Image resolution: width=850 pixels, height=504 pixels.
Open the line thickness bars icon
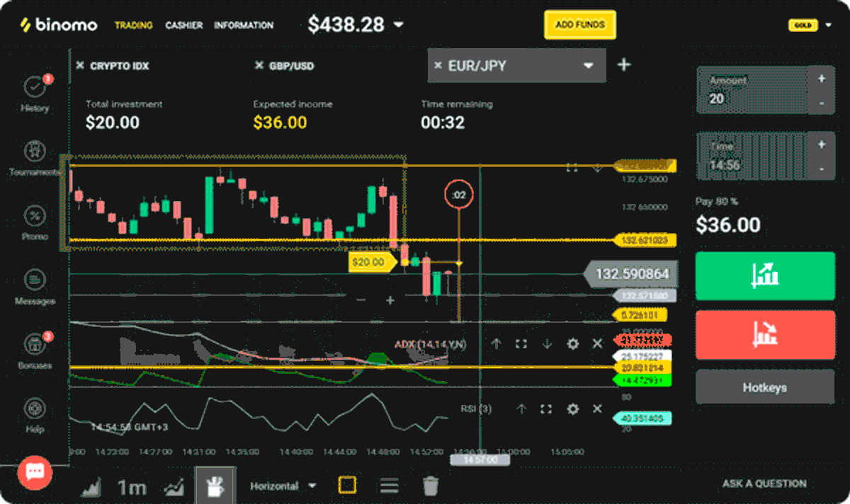389,486
